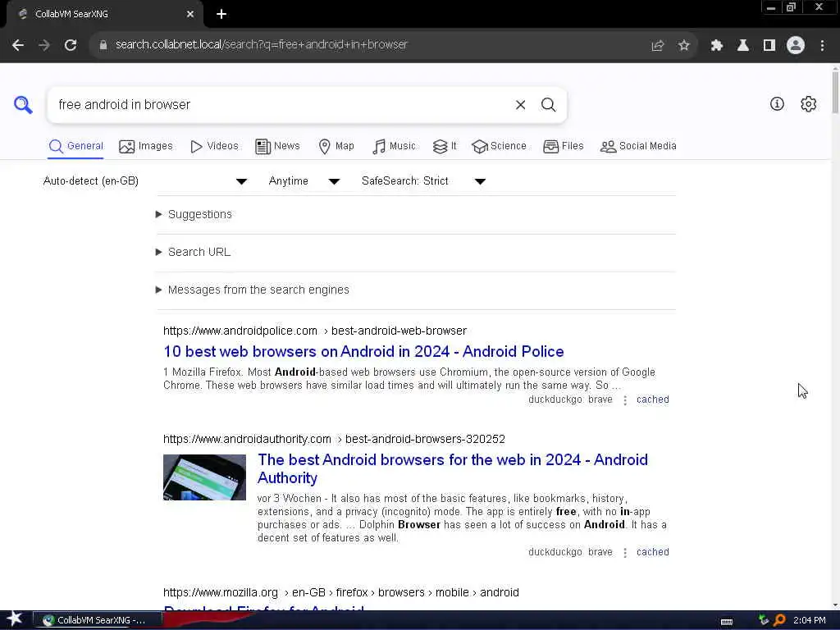Expand Messages from the search engines

[x=253, y=290]
